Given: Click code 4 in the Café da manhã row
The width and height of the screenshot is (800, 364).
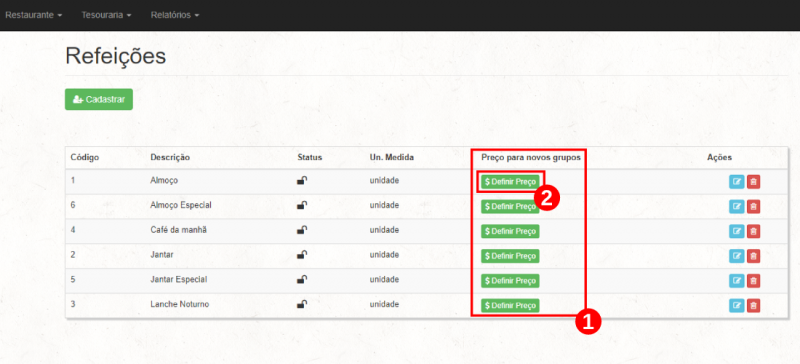Looking at the screenshot, I should (73, 230).
